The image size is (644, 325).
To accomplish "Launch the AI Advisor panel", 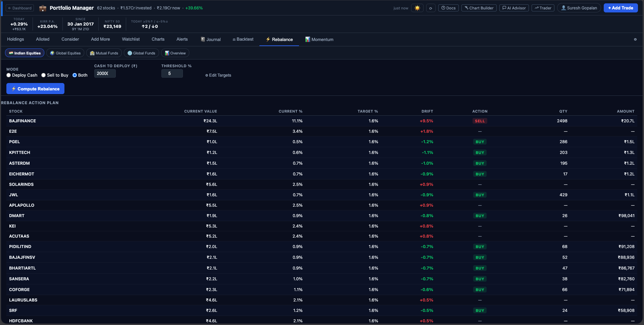I will [x=514, y=7].
